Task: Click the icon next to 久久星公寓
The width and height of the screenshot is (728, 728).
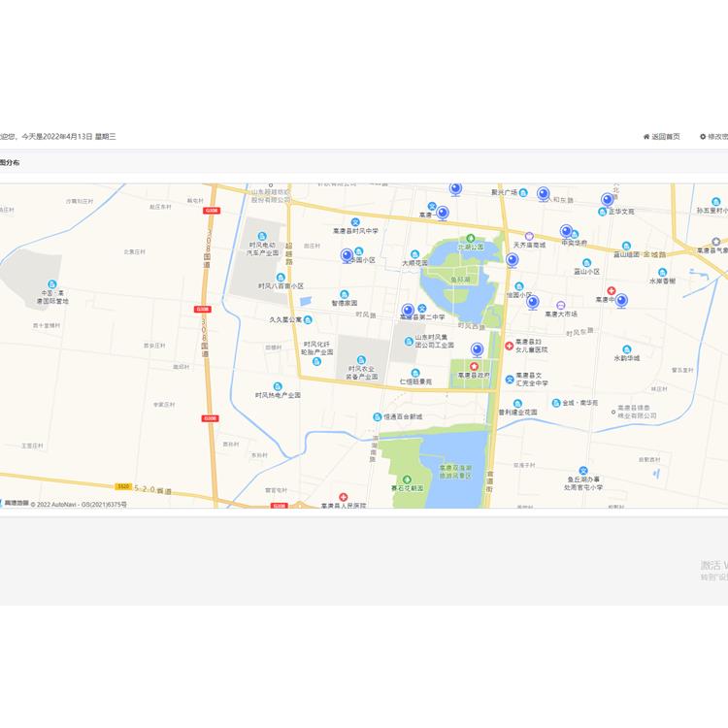Action: point(308,320)
